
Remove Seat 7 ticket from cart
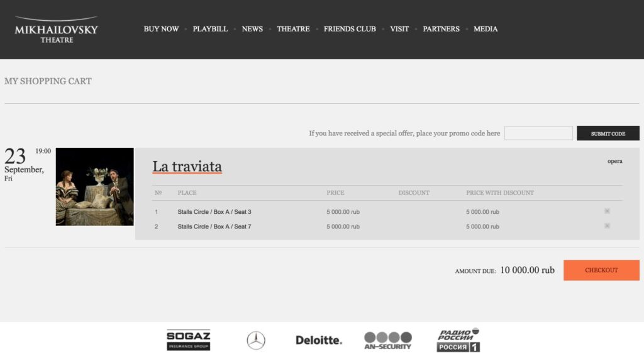(607, 226)
